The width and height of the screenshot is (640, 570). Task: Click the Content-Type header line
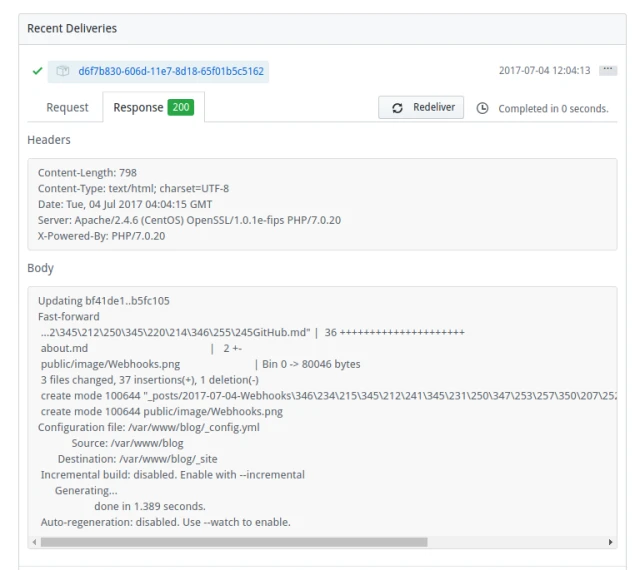(x=133, y=188)
